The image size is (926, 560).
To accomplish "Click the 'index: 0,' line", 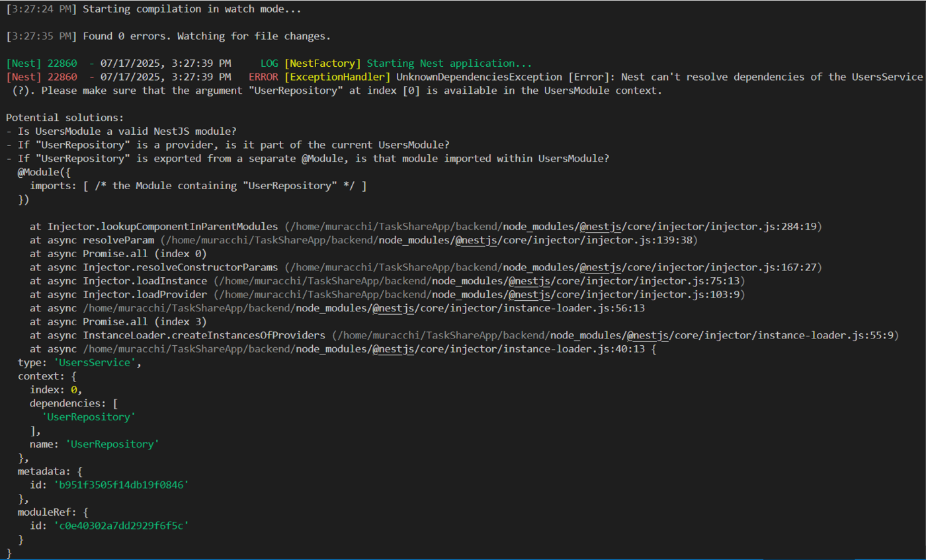I will [x=56, y=389].
